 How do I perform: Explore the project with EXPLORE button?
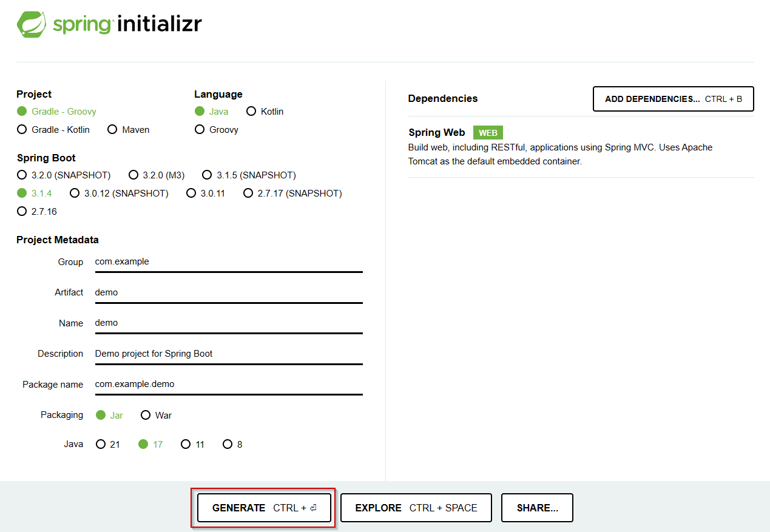(416, 508)
